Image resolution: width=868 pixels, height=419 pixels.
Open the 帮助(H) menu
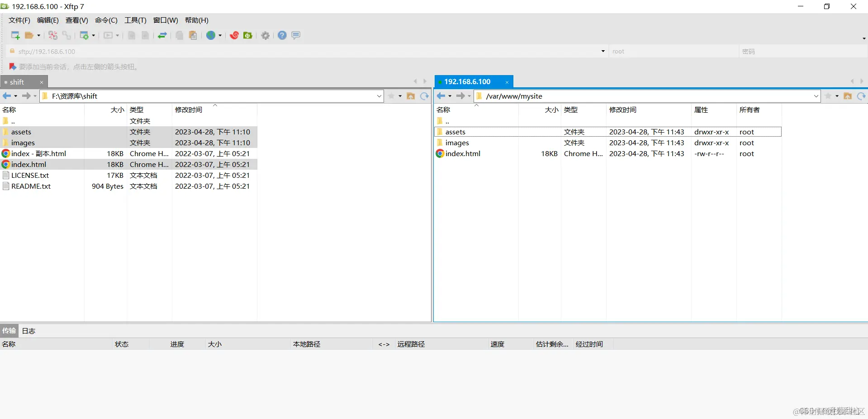(197, 20)
